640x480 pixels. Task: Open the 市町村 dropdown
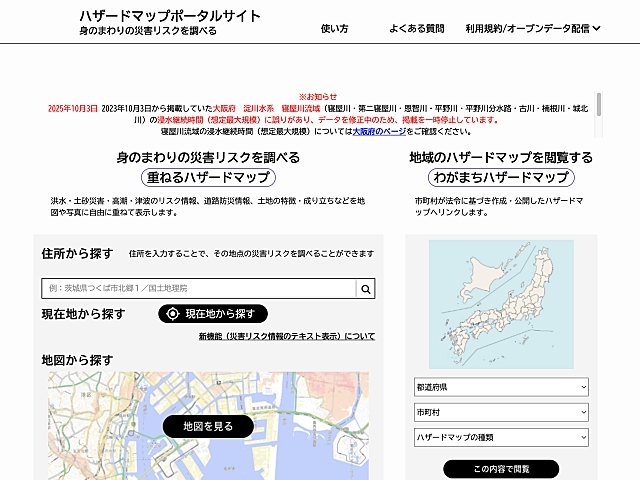tap(501, 412)
